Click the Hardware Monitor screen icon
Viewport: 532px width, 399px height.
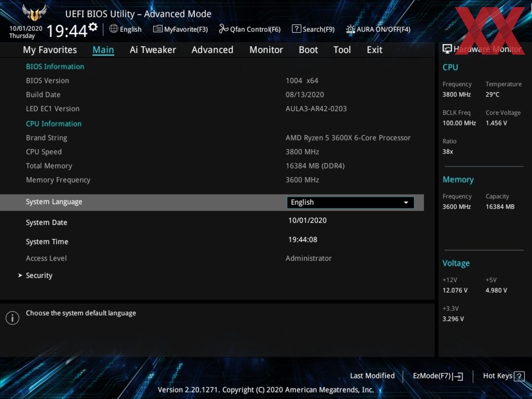(x=447, y=49)
